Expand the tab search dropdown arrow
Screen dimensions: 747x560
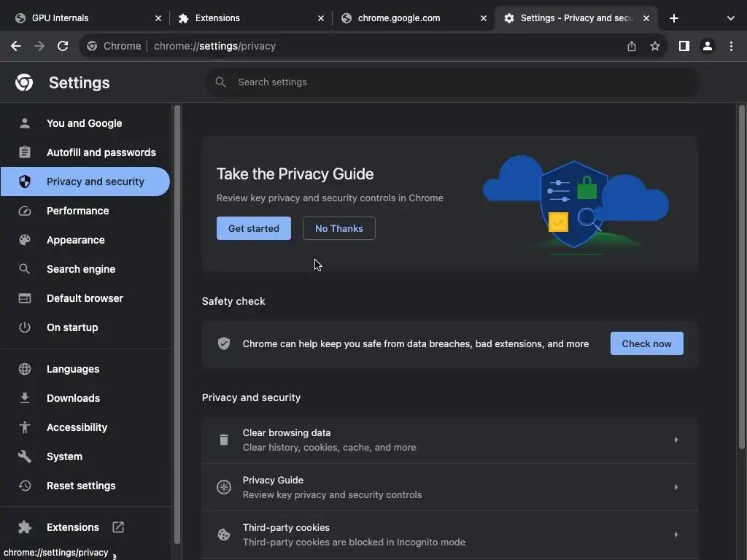730,18
